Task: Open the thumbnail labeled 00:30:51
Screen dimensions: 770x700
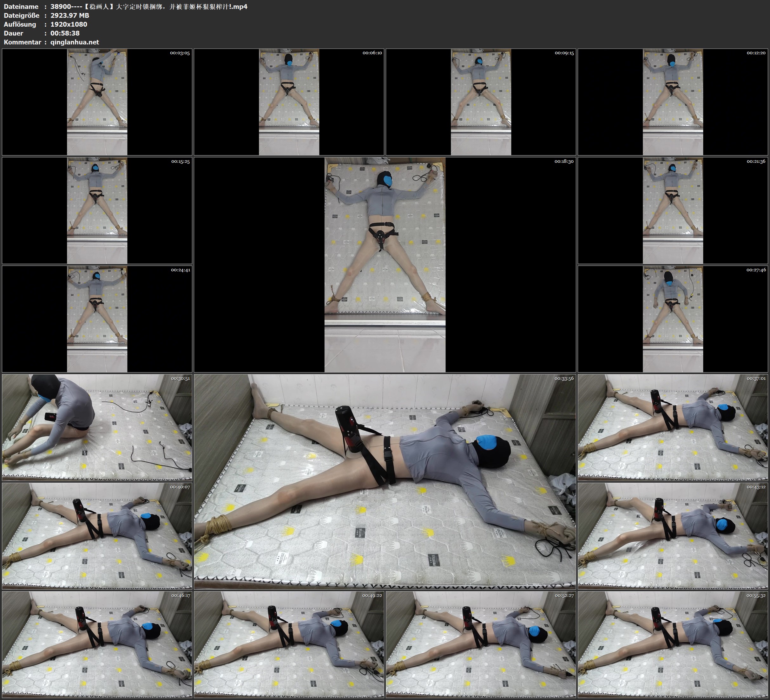Action: (97, 427)
